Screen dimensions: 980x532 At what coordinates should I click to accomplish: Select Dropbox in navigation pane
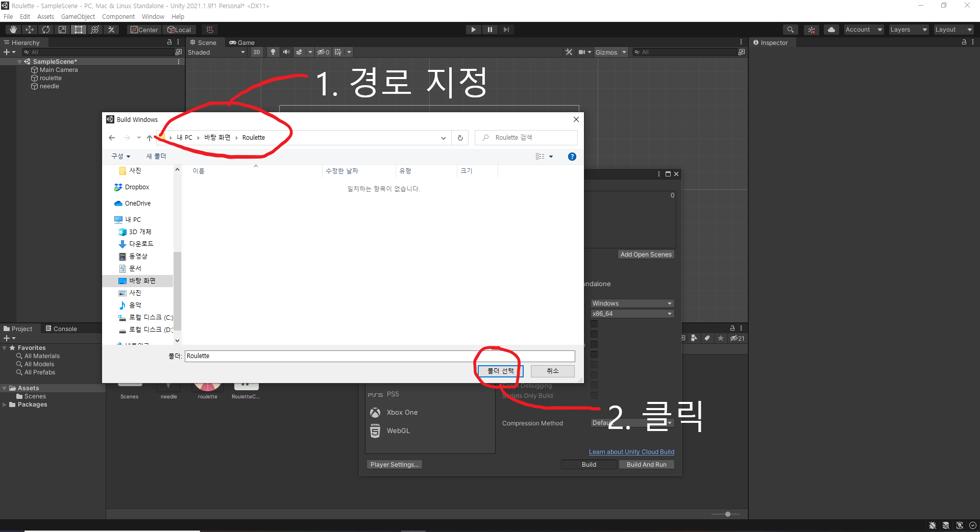[x=137, y=187]
